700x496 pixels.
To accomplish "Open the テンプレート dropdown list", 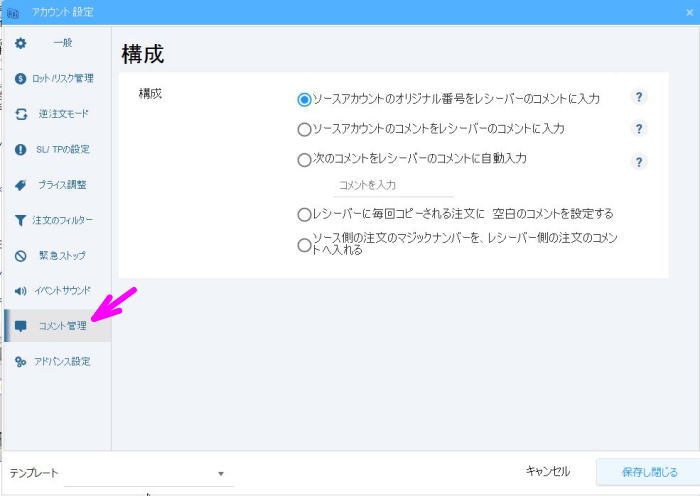I will 147,474.
